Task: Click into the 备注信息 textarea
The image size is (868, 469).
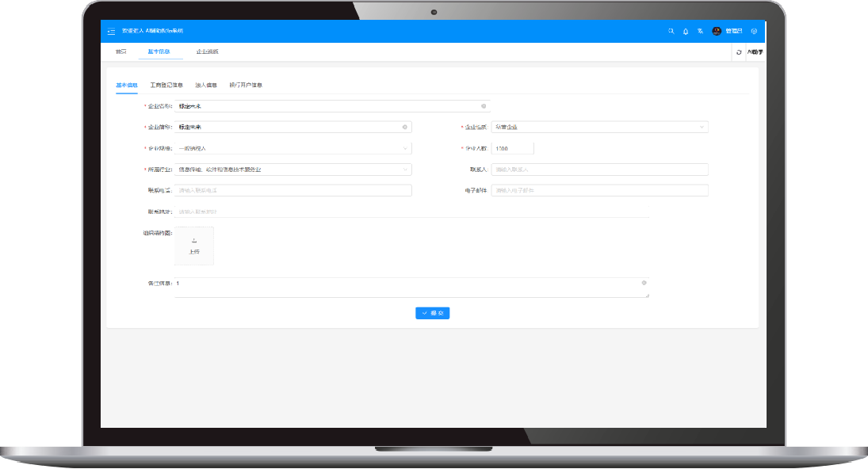Action: click(x=411, y=288)
